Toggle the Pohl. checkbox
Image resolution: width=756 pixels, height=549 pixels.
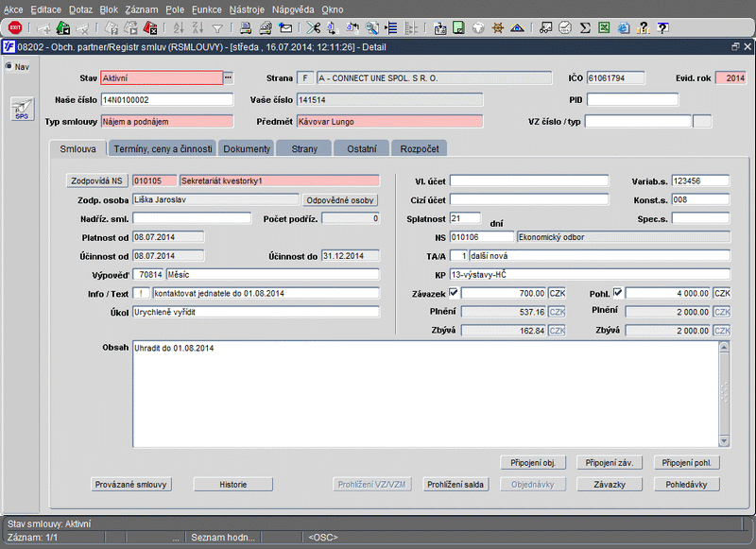click(617, 293)
